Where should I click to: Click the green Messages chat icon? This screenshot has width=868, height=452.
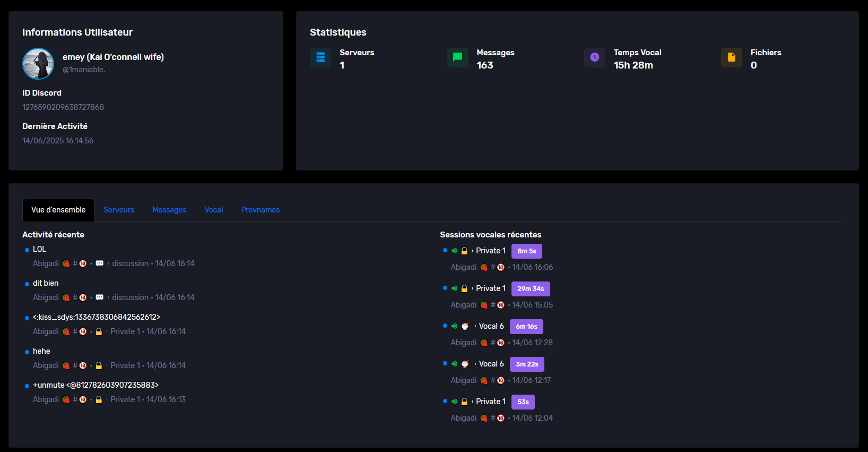pyautogui.click(x=457, y=57)
